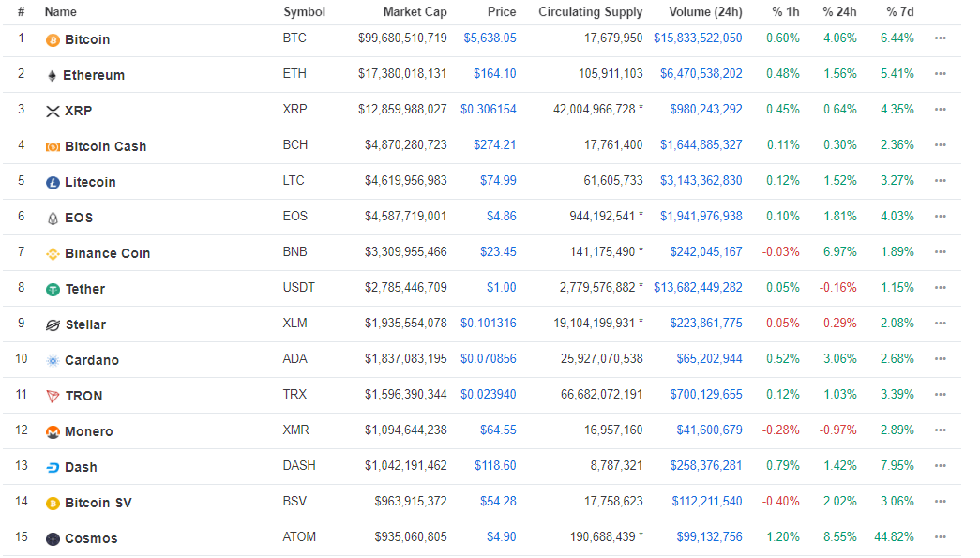Click the Litecoin logo icon
Viewport: 980px width, 558px height.
53,183
